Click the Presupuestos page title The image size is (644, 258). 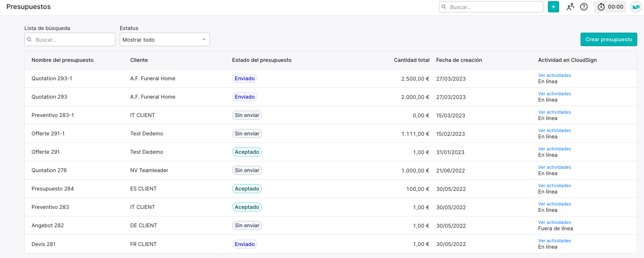pos(29,7)
